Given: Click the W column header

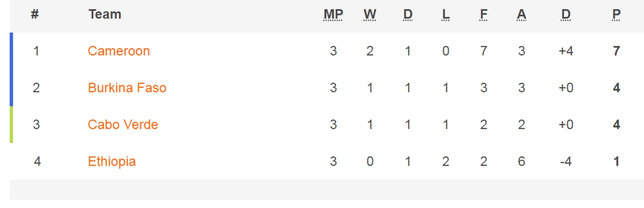Looking at the screenshot, I should click(x=370, y=15).
